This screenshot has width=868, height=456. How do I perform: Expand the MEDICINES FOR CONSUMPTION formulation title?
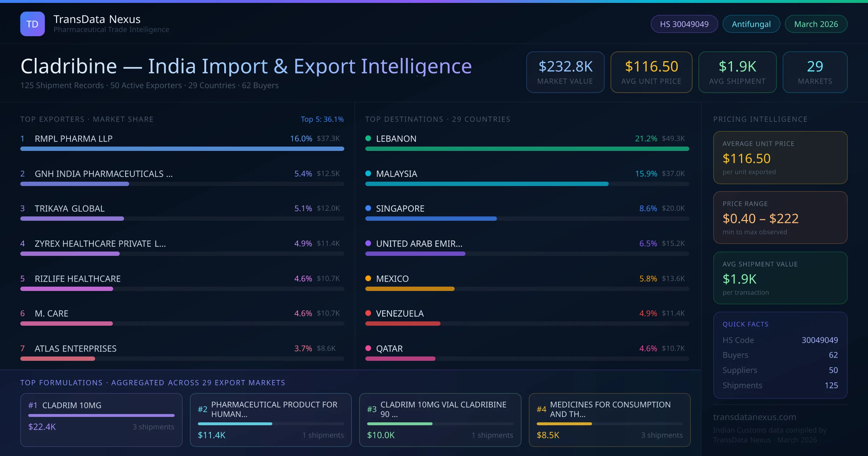tap(610, 409)
